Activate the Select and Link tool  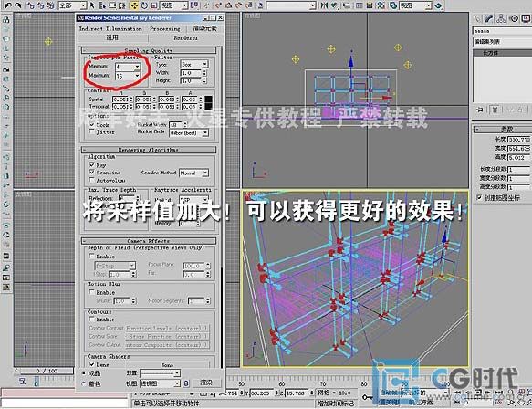pos(30,5)
